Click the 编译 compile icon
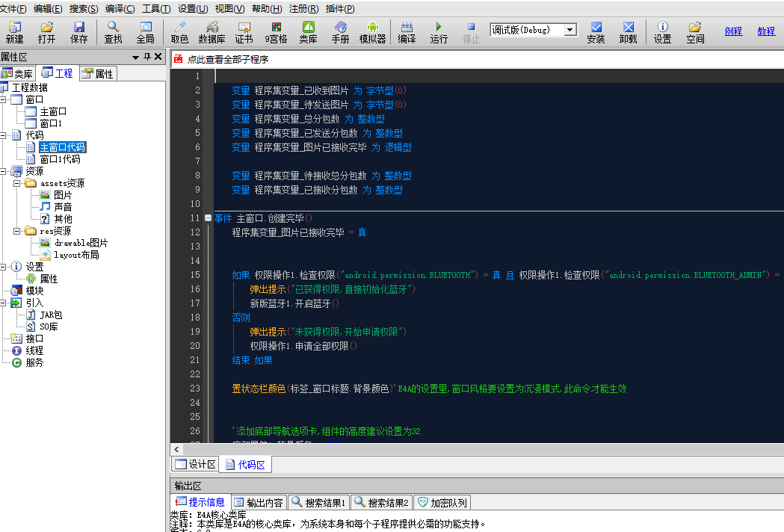This screenshot has height=532, width=784. coord(407,32)
